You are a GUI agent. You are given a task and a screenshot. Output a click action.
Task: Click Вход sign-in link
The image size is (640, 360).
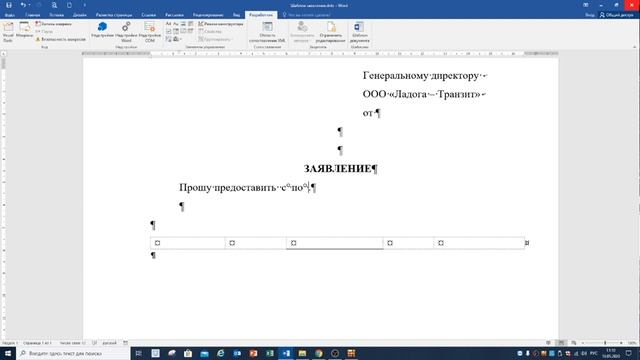click(590, 15)
